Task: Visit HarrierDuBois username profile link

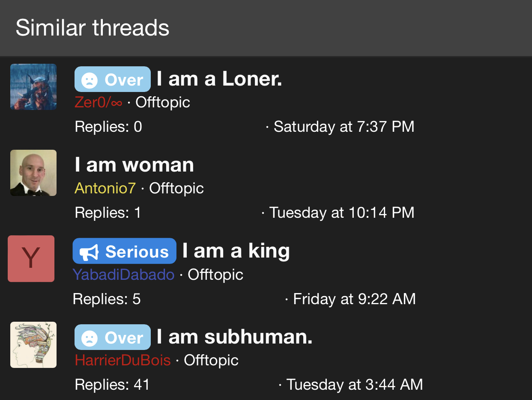Action: tap(123, 360)
